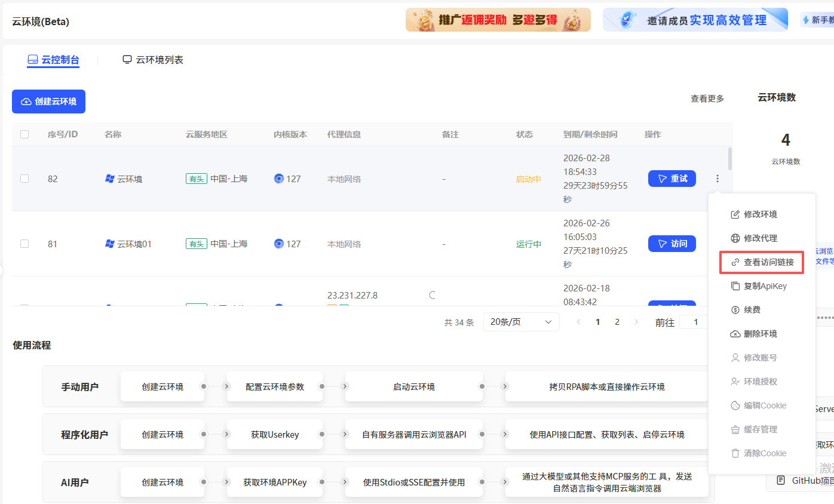Click the lightning icon next to 新手教程

[x=806, y=20]
